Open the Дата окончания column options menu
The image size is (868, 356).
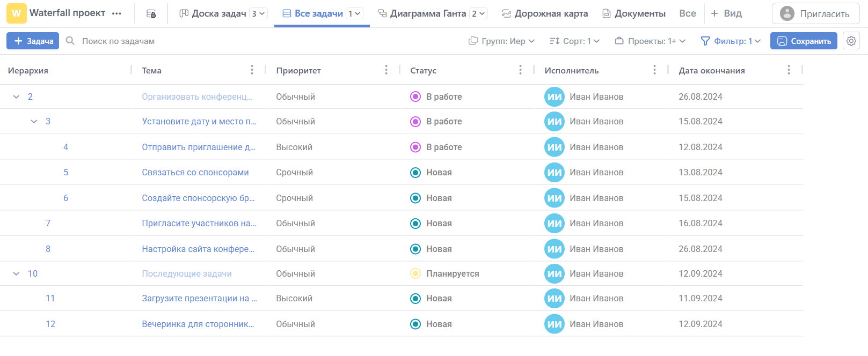pos(788,70)
